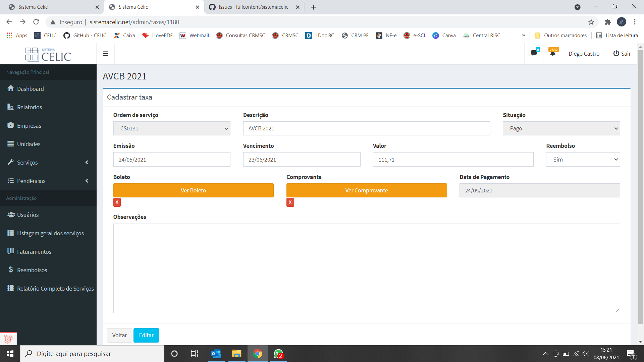The image size is (644, 362).
Task: Open the Empresas section
Action: click(x=29, y=125)
